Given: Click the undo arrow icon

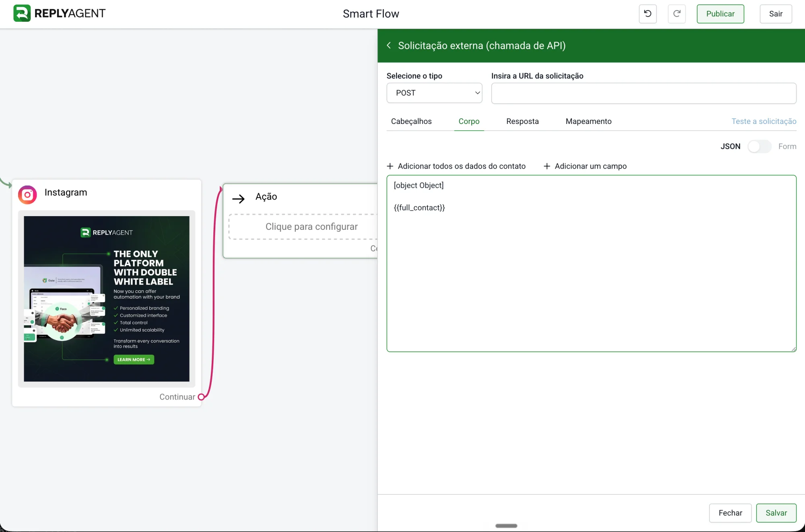Looking at the screenshot, I should coord(648,14).
